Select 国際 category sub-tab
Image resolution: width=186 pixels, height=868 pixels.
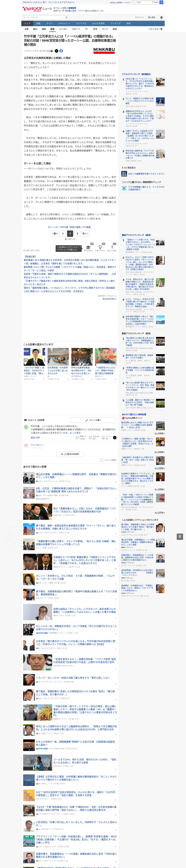pos(44,29)
